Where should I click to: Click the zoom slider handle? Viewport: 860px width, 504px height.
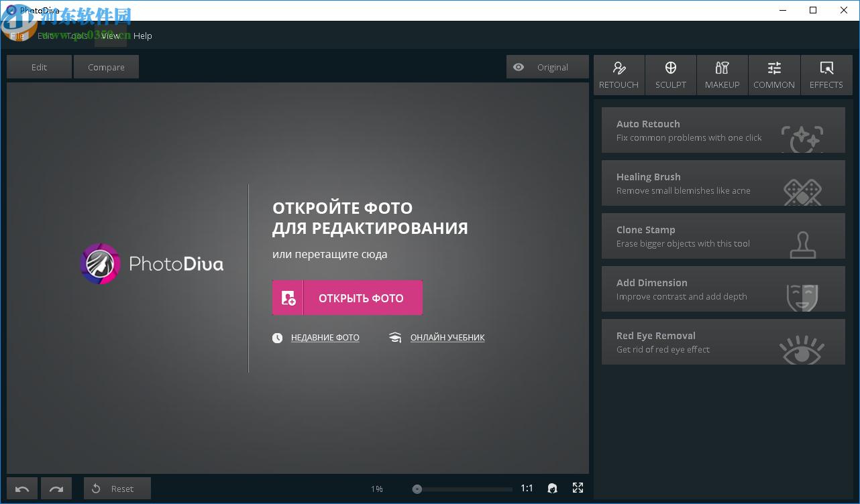(417, 489)
